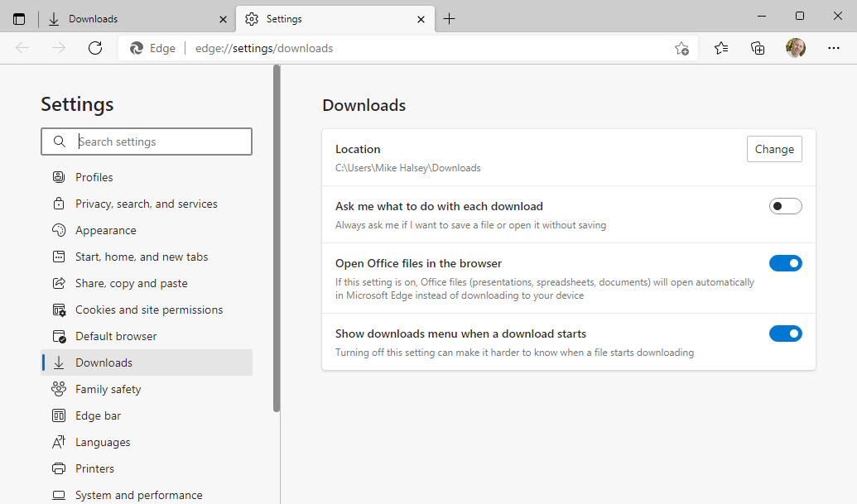Click the user profile avatar

796,48
